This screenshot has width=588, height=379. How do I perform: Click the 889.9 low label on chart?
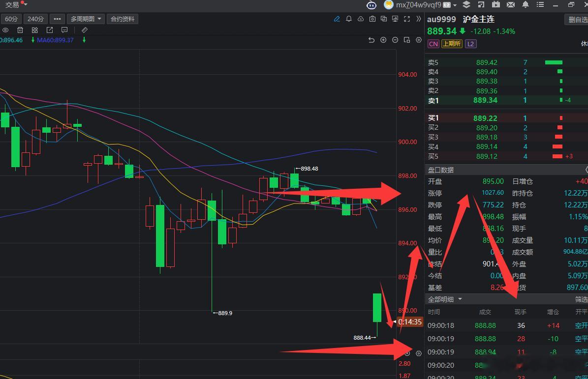(225, 313)
